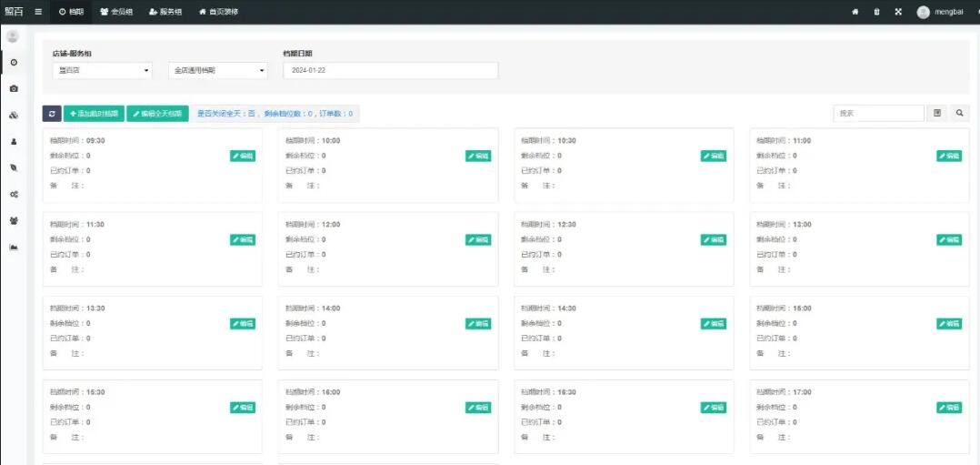980x465 pixels.
Task: Click the home icon in top-right header
Action: [855, 12]
